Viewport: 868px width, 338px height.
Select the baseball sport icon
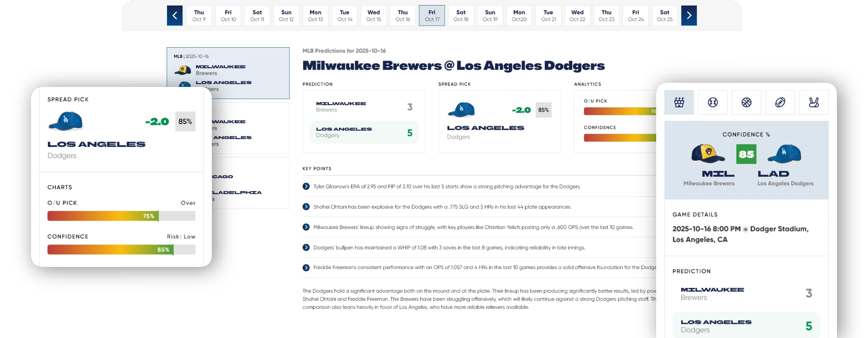pos(712,102)
